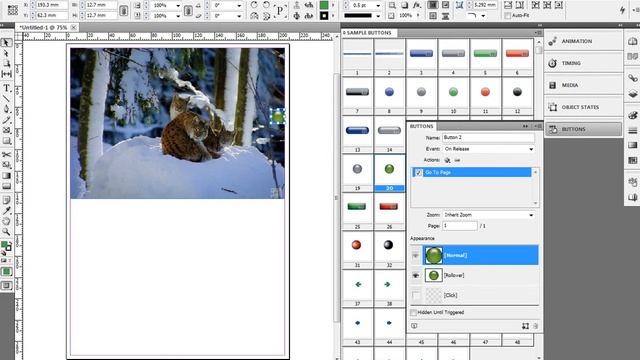Select sample button 31 red sphere
The image size is (640, 360).
point(357,245)
